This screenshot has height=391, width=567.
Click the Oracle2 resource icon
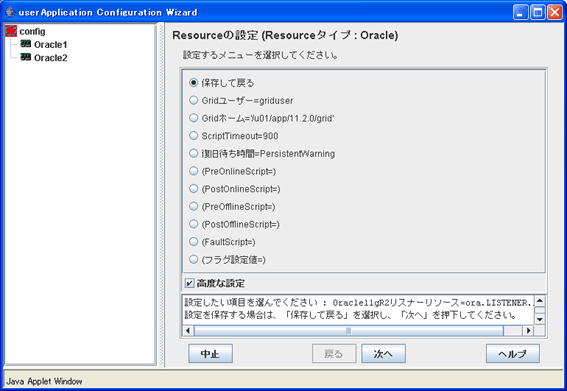click(x=26, y=57)
